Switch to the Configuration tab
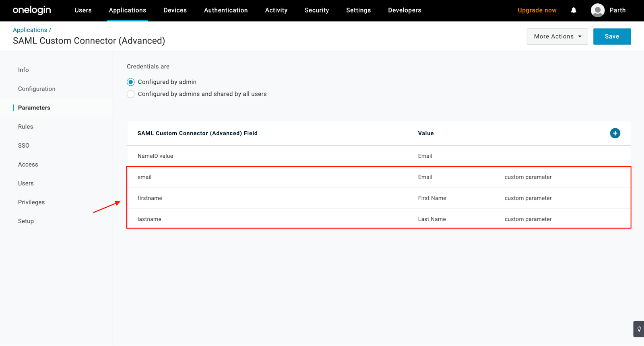 (37, 89)
